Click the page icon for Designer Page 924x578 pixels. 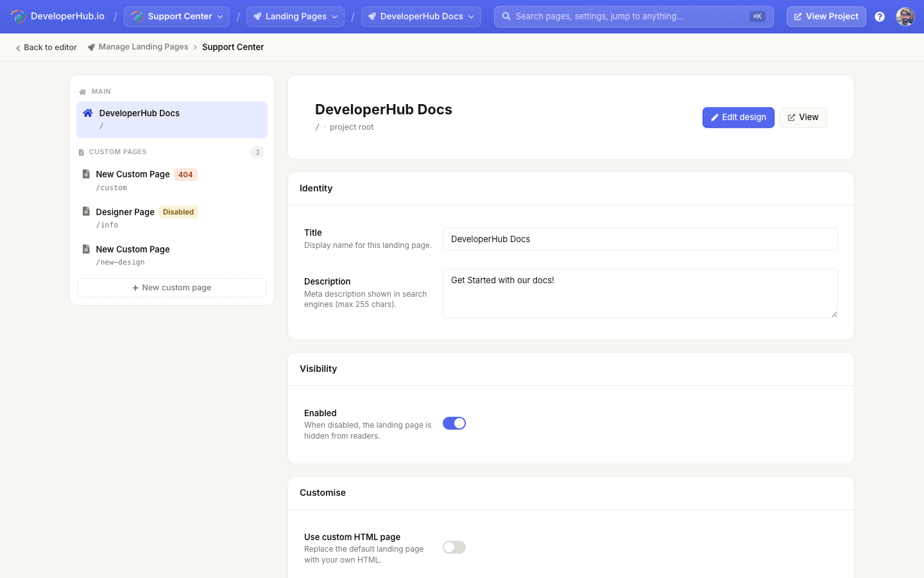click(x=86, y=211)
